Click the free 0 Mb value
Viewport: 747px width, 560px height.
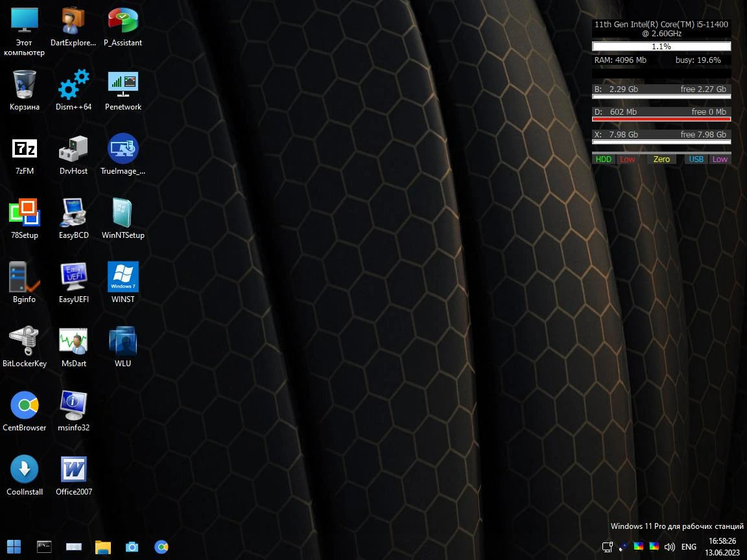(x=709, y=112)
